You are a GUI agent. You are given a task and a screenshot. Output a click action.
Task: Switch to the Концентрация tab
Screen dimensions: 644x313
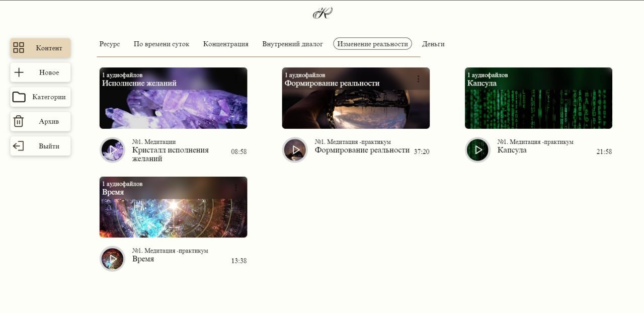(226, 44)
